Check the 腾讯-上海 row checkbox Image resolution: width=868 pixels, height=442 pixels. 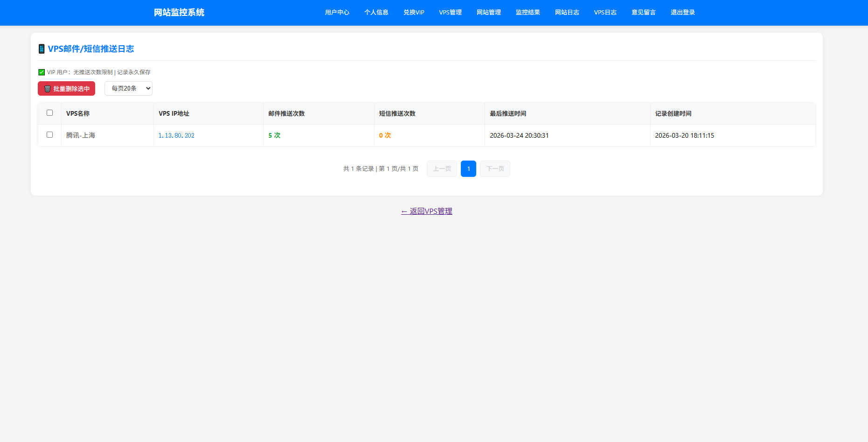tap(50, 135)
